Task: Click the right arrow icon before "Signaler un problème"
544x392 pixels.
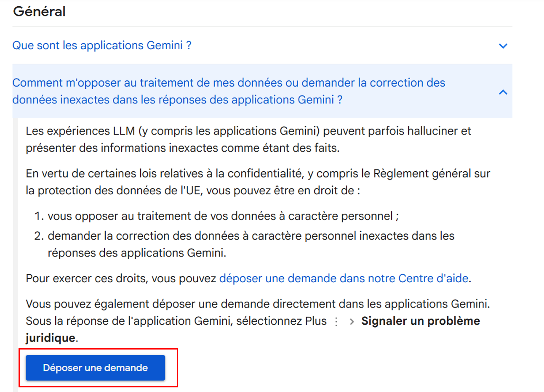Action: click(x=352, y=322)
